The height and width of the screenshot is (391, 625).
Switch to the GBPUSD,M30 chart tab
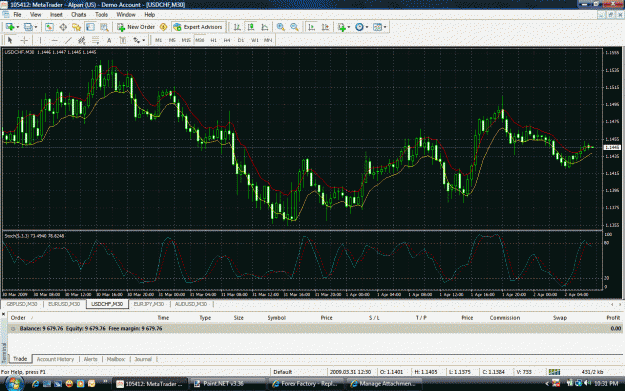pos(22,304)
